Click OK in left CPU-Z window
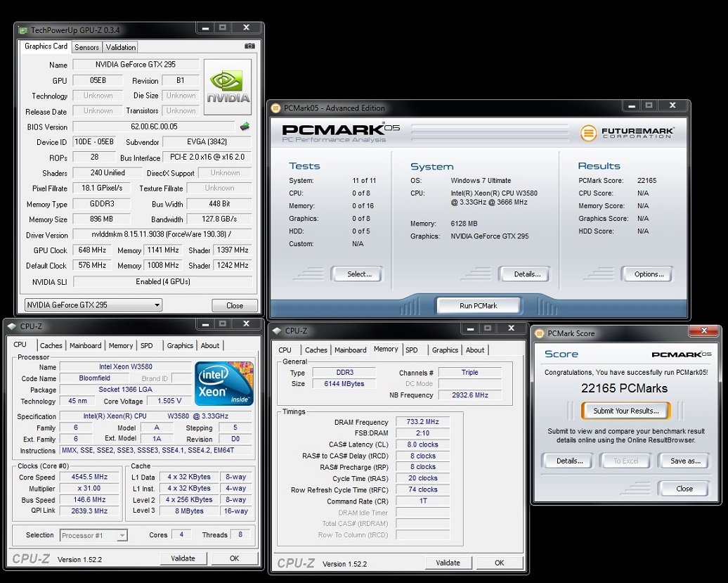 pyautogui.click(x=235, y=558)
